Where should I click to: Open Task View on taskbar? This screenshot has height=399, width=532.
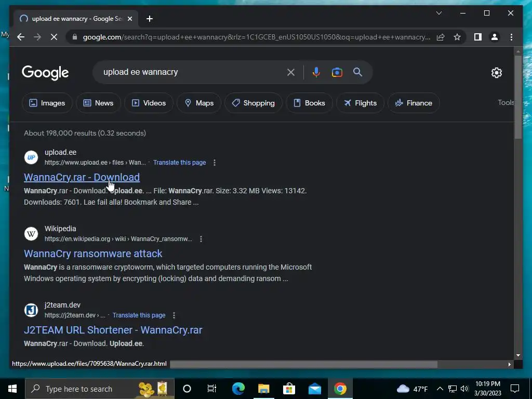pos(212,389)
